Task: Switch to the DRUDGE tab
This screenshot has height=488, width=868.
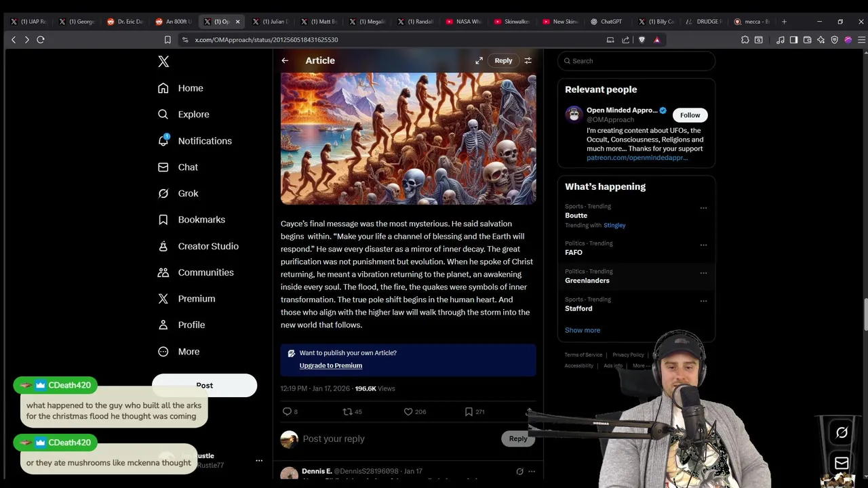Action: coord(705,22)
